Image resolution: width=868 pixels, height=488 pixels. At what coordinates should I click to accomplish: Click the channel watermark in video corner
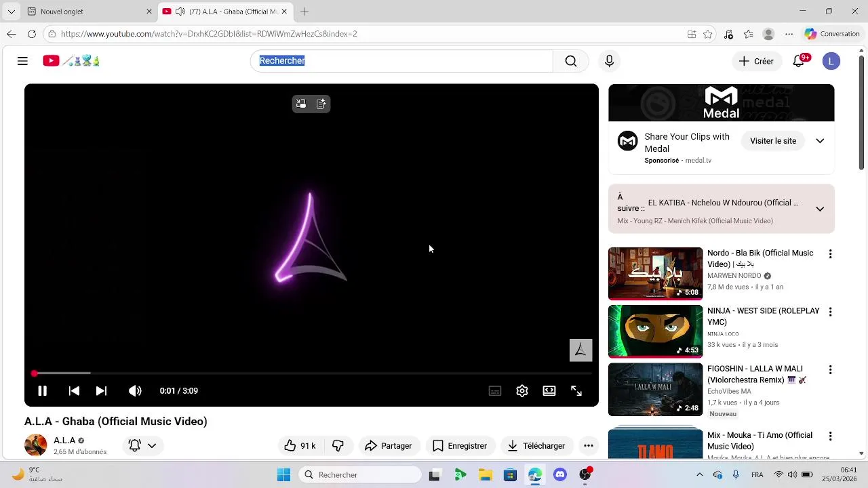(580, 350)
